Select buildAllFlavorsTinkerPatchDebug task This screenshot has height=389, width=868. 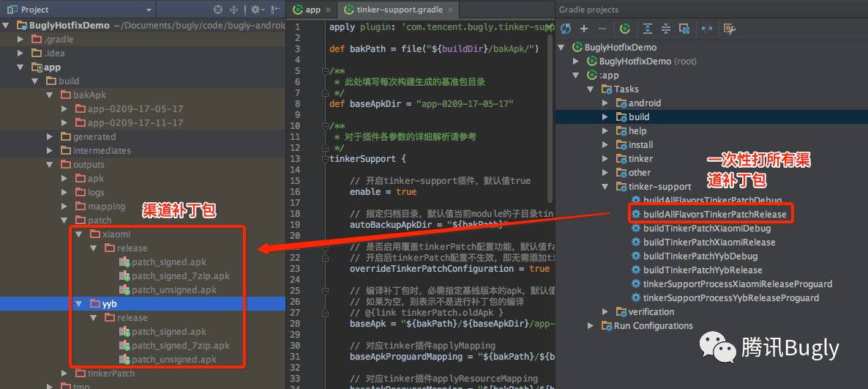coord(707,200)
